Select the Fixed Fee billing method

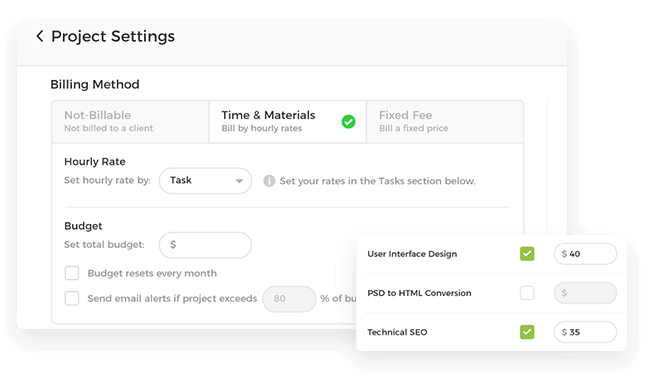click(445, 122)
